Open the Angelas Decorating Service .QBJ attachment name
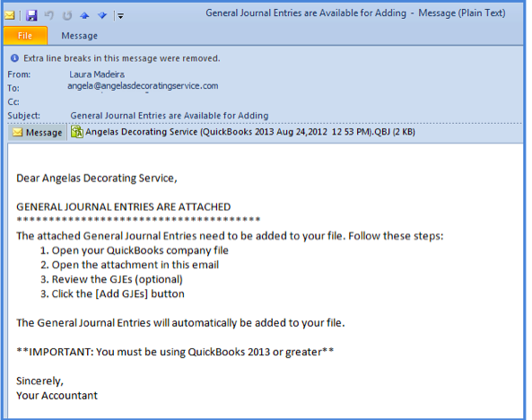The width and height of the screenshot is (532, 420). click(x=250, y=132)
